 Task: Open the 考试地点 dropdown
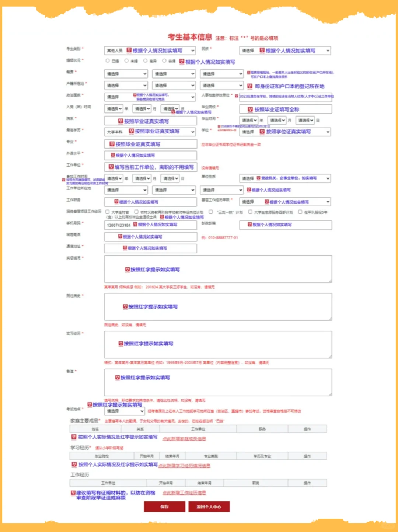[x=125, y=411]
